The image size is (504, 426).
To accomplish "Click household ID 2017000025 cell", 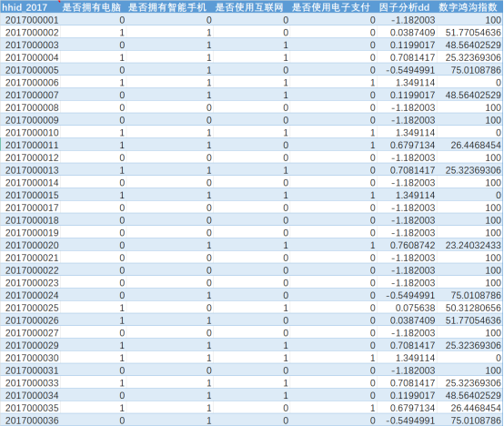I will pyautogui.click(x=31, y=308).
